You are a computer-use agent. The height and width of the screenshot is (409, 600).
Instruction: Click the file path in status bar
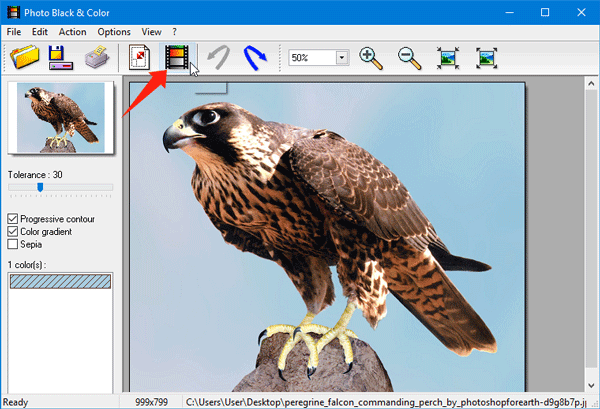click(x=386, y=402)
